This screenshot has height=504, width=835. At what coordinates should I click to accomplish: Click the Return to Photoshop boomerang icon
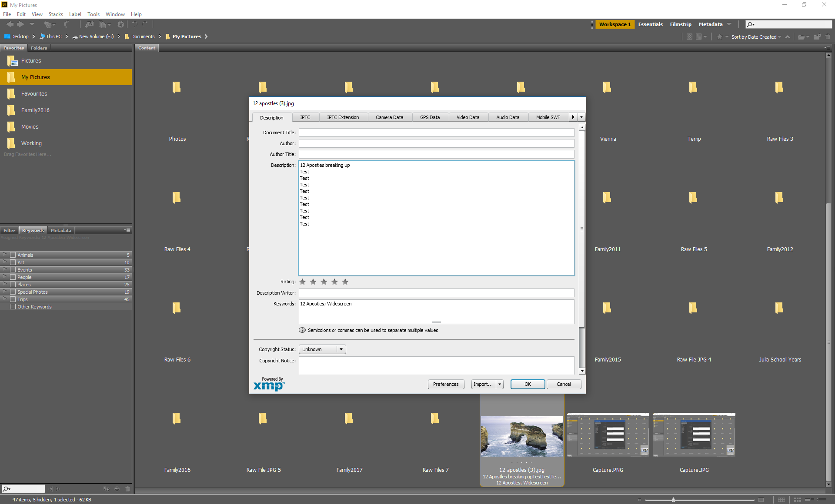click(x=66, y=25)
